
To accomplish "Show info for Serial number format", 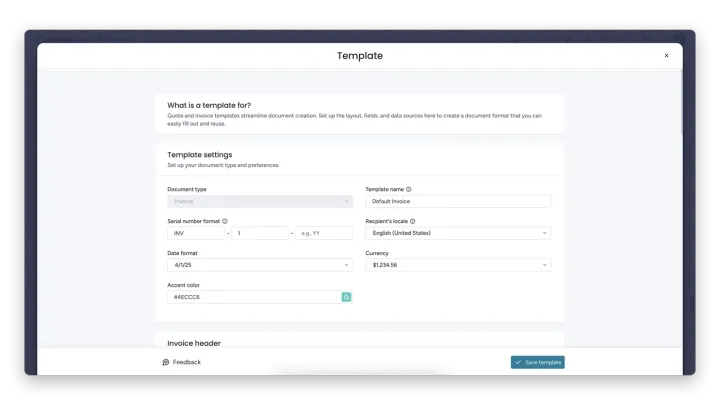I will 225,221.
